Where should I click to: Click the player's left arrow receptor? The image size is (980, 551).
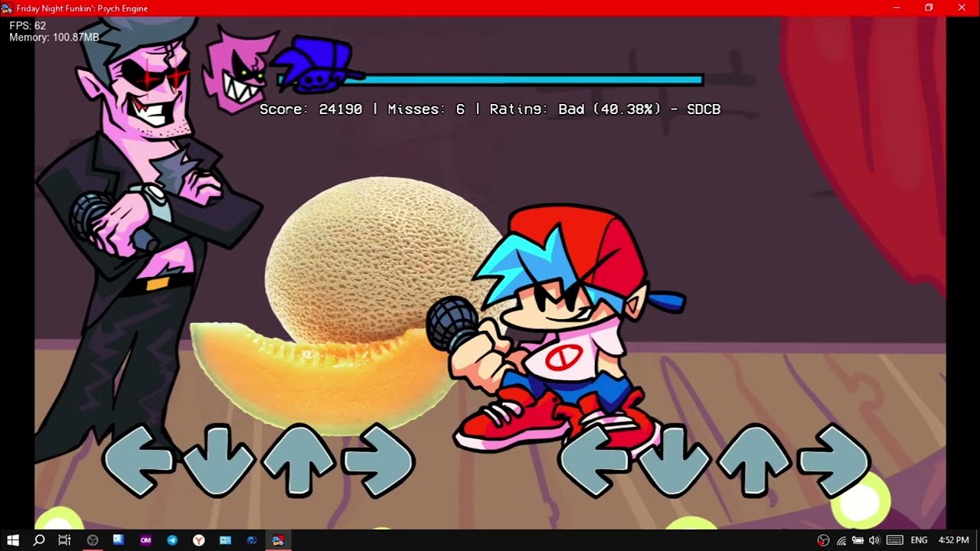click(x=594, y=461)
